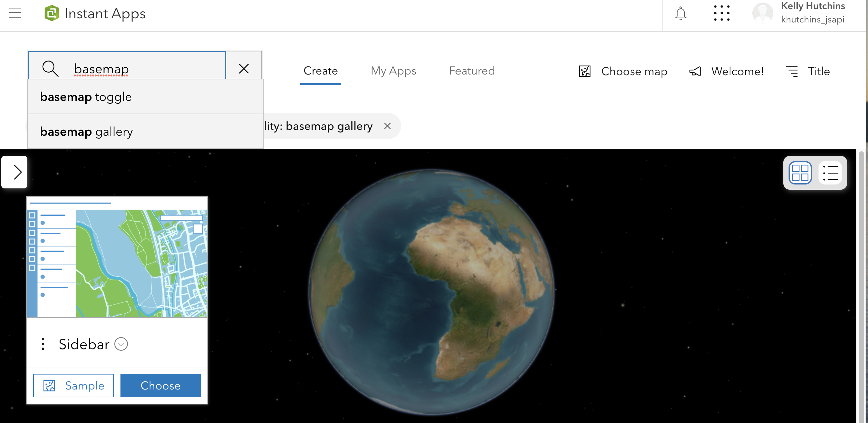Open the hamburger navigation menu
Screen dimensions: 868x423
15,13
